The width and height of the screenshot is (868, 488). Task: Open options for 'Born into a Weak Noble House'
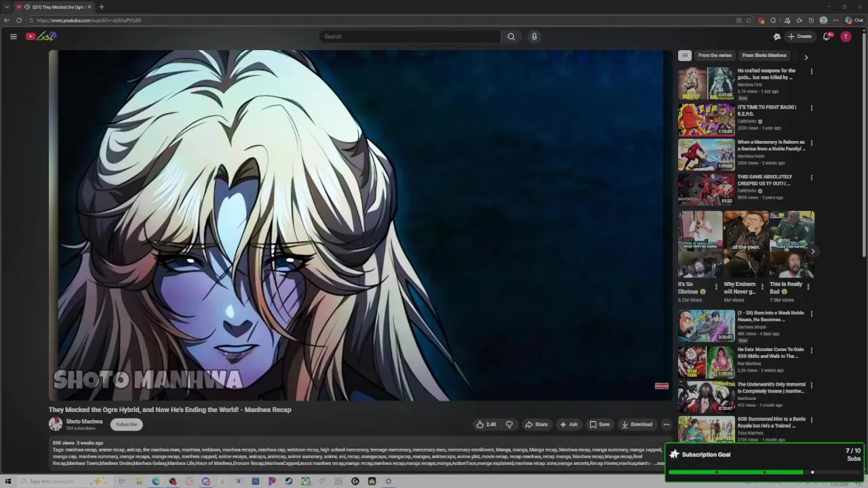pyautogui.click(x=811, y=314)
